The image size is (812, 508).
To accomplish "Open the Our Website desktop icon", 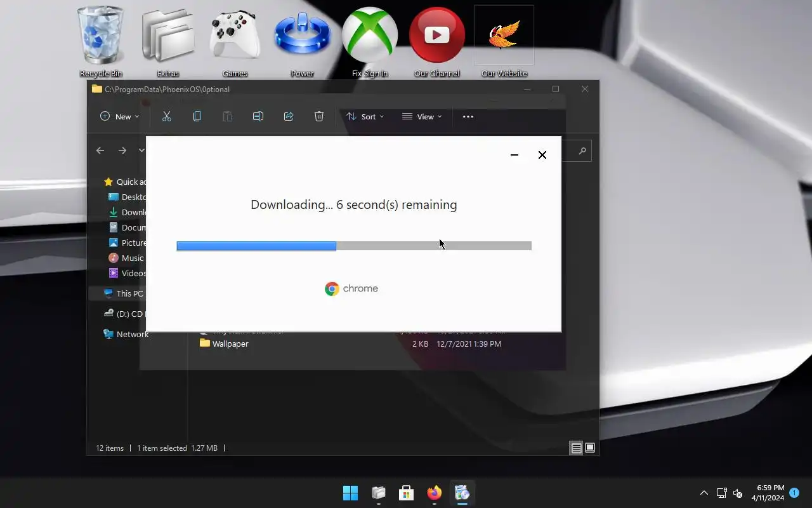I will 504,41.
